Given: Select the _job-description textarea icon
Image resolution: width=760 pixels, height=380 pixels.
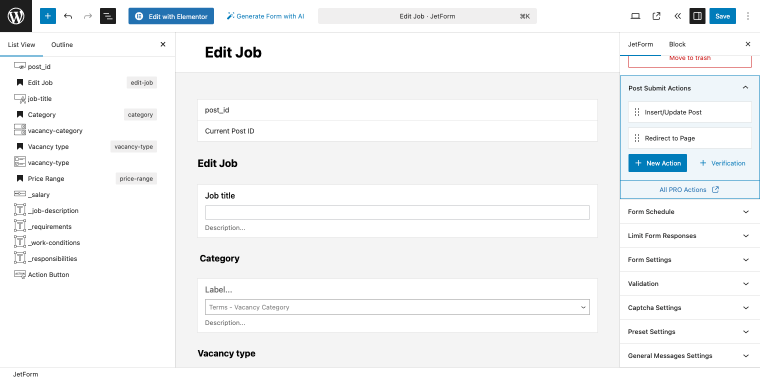Looking at the screenshot, I should tap(20, 210).
